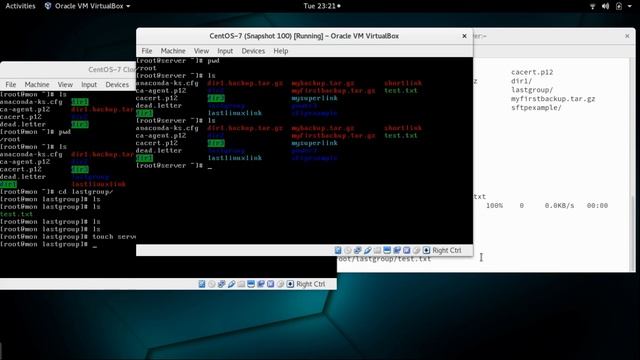Expand the system menu arrow in top bar
Image resolution: width=640 pixels, height=360 pixels.
[629, 6]
